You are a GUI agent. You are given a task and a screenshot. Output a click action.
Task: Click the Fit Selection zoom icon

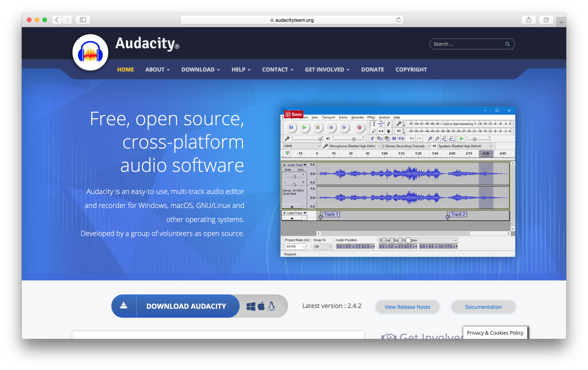pos(444,139)
